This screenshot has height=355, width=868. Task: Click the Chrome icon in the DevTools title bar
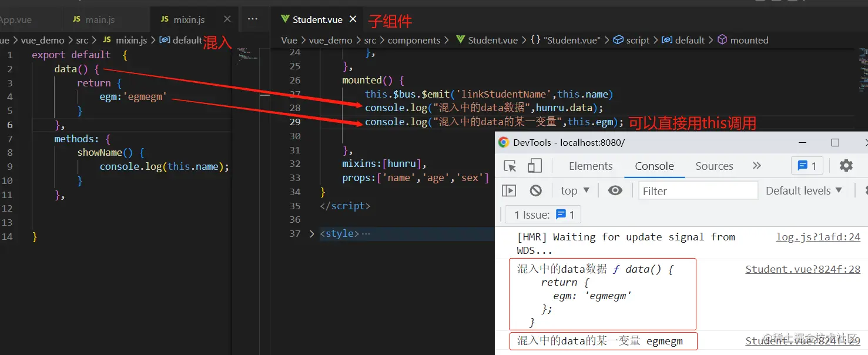504,142
